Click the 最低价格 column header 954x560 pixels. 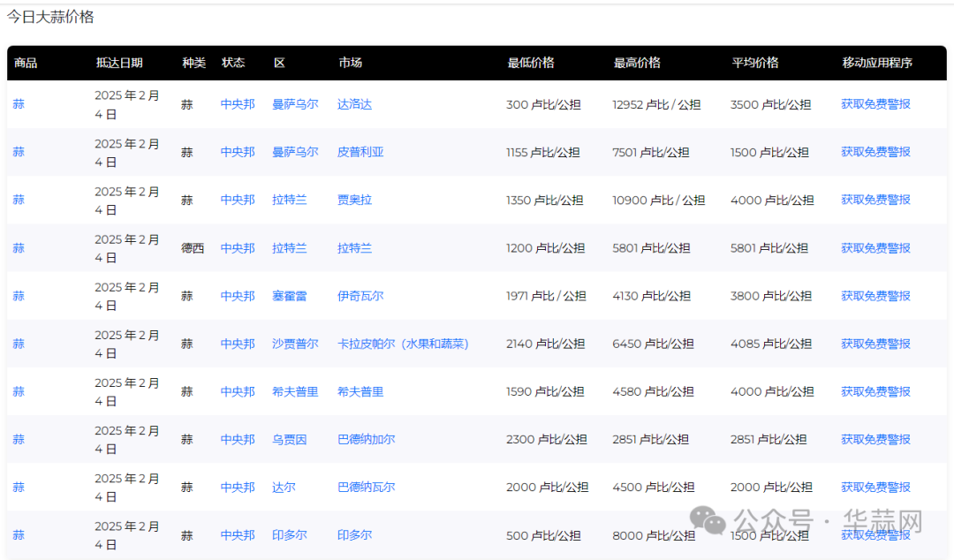point(531,63)
